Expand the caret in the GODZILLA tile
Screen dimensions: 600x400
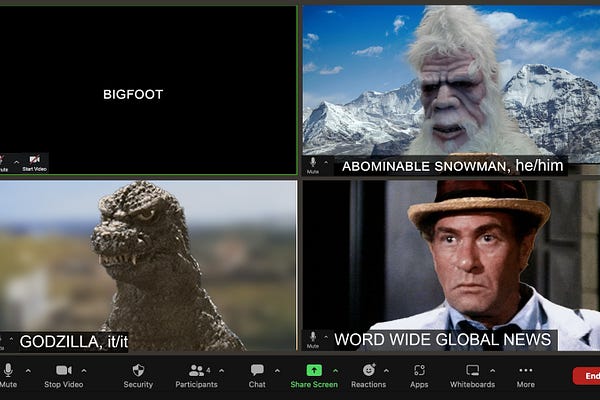(x=11, y=339)
